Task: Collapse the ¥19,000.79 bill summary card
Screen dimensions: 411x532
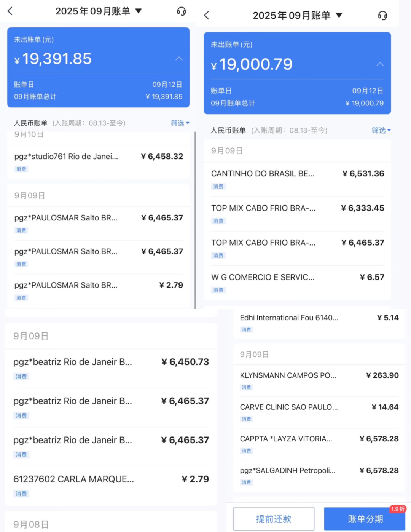Action: coord(380,64)
